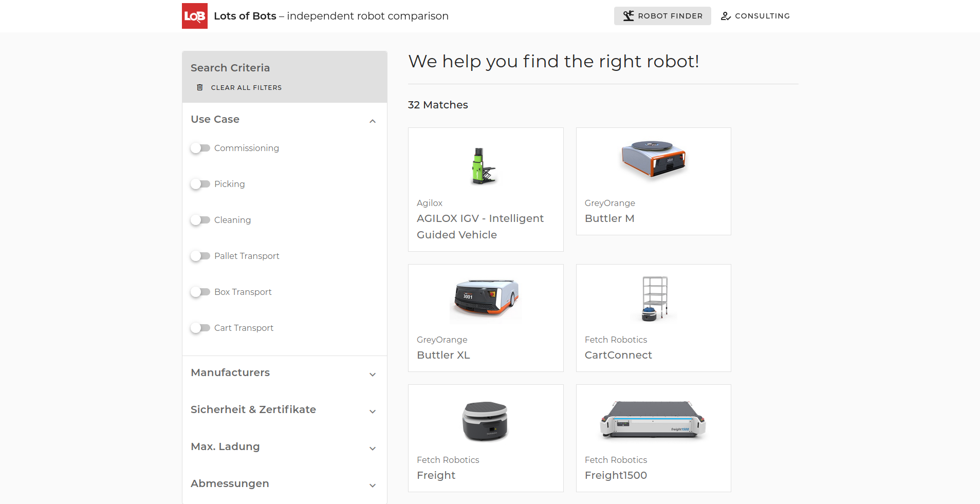The image size is (980, 504).
Task: Open the Consulting menu item
Action: (755, 16)
